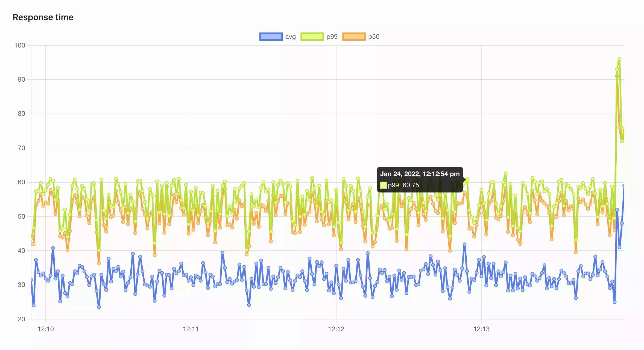Click the 'p50' legend label
Viewport: 644px width, 350px height.
(x=374, y=37)
